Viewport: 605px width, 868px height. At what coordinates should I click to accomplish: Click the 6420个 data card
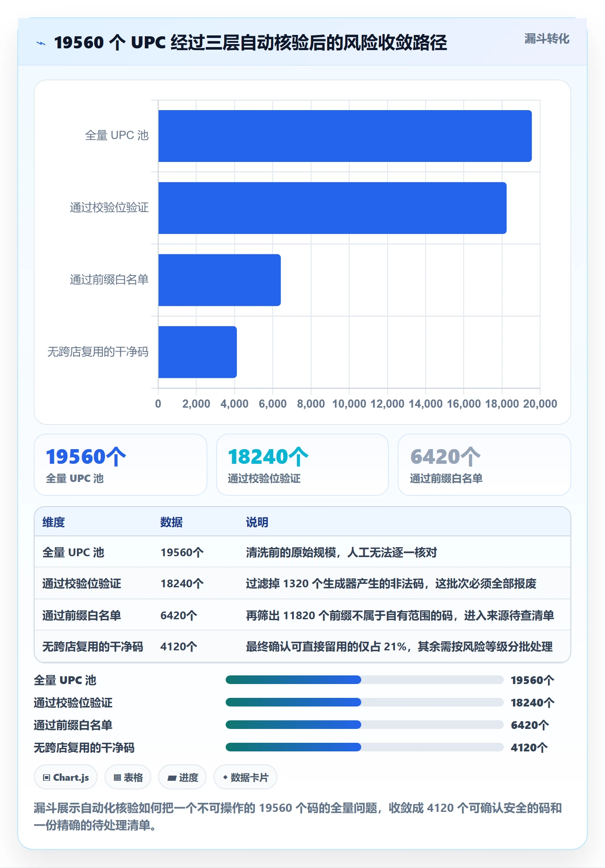click(484, 465)
